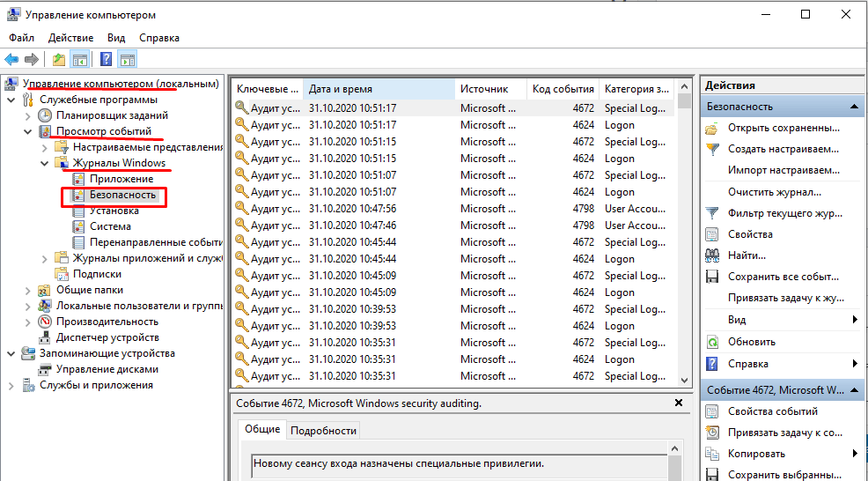Select the Безопасность log in tree
This screenshot has height=481, width=868.
(x=122, y=195)
